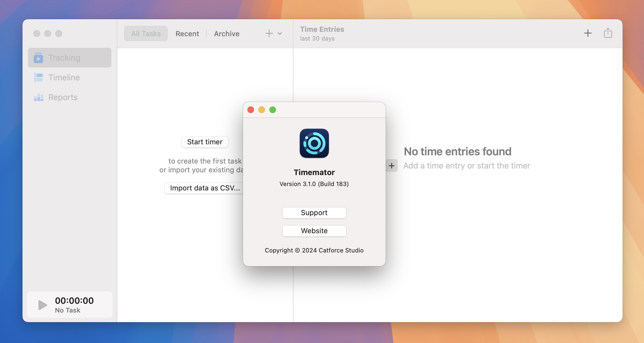
Task: Click No time entries found message
Action: (458, 151)
